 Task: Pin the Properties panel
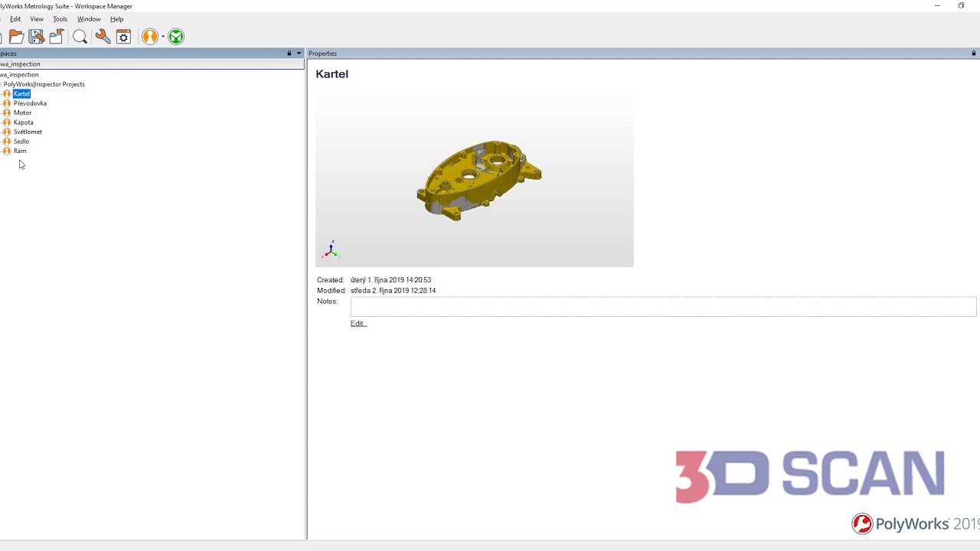click(972, 53)
